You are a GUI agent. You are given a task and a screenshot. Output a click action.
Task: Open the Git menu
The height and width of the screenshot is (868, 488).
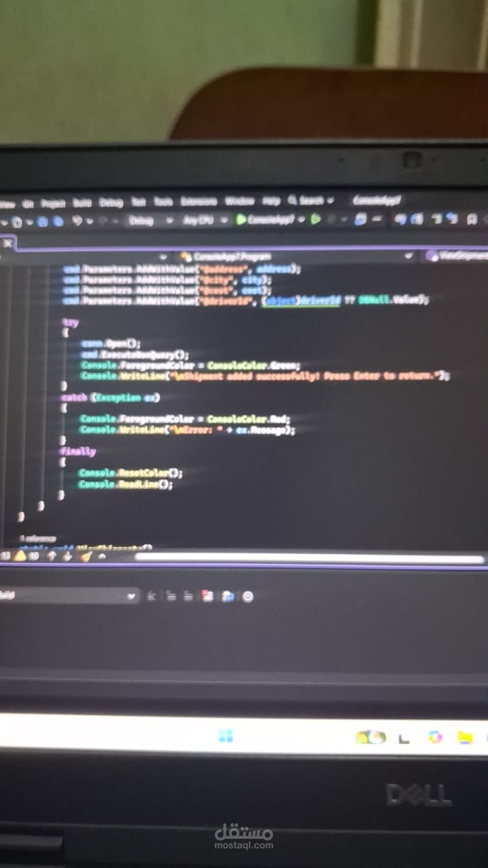(x=28, y=203)
